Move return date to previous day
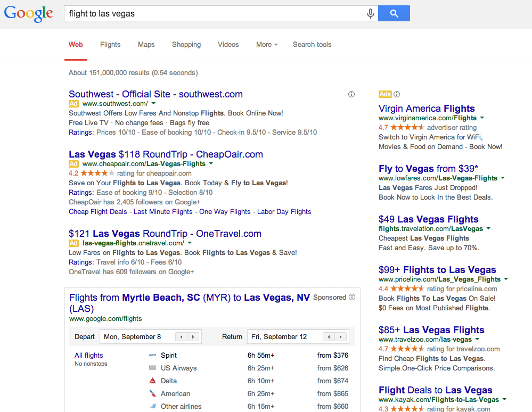 [x=329, y=337]
